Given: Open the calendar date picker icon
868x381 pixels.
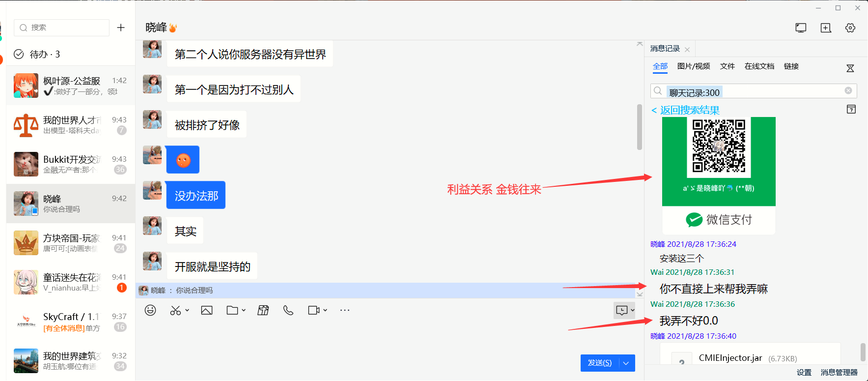Looking at the screenshot, I should pyautogui.click(x=851, y=109).
